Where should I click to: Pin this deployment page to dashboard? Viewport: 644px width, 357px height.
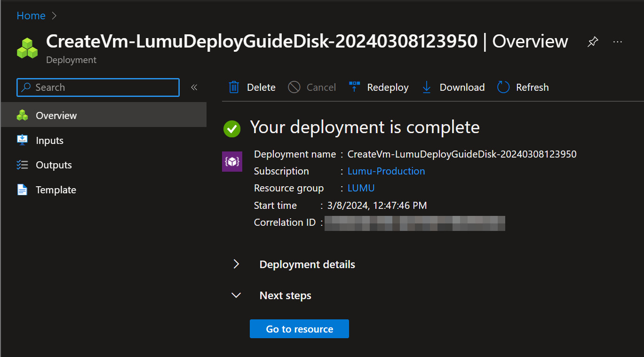click(x=593, y=42)
